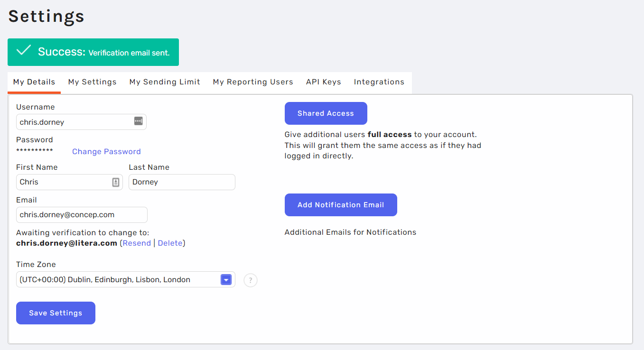Click the Time Zone help question mark icon
Screen dimensions: 644x350
[251, 280]
